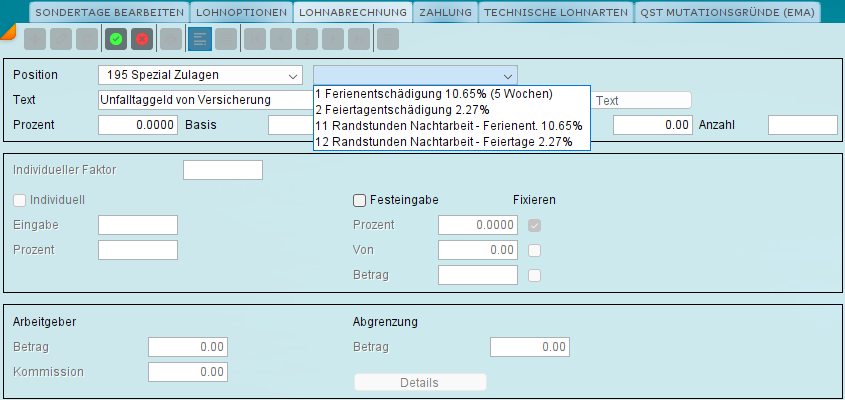Click the green checkmark save icon
Viewport: 845px width, 400px height.
116,39
